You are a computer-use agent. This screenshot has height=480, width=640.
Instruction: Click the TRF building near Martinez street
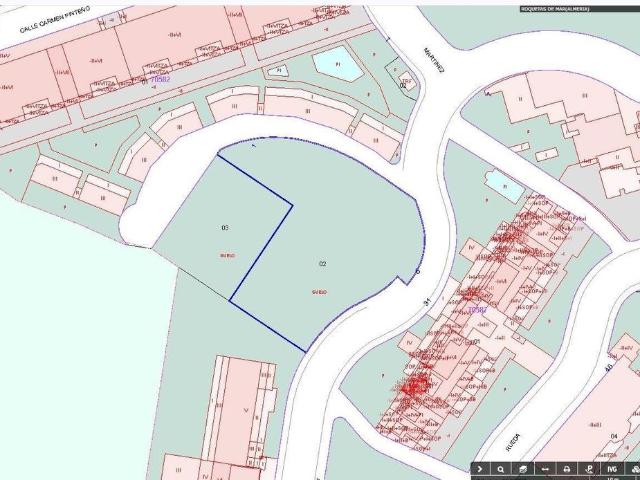(x=407, y=80)
